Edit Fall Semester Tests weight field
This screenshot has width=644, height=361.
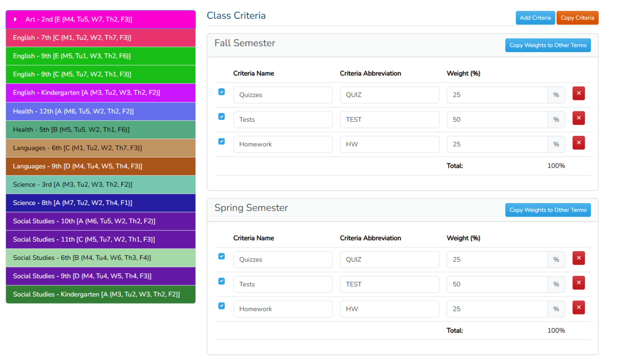pyautogui.click(x=496, y=119)
